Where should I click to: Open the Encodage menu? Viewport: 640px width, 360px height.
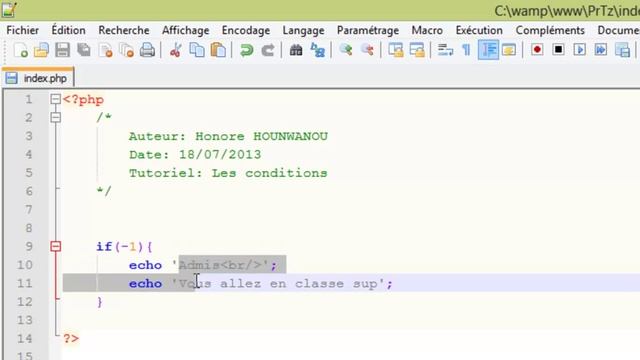tap(246, 30)
